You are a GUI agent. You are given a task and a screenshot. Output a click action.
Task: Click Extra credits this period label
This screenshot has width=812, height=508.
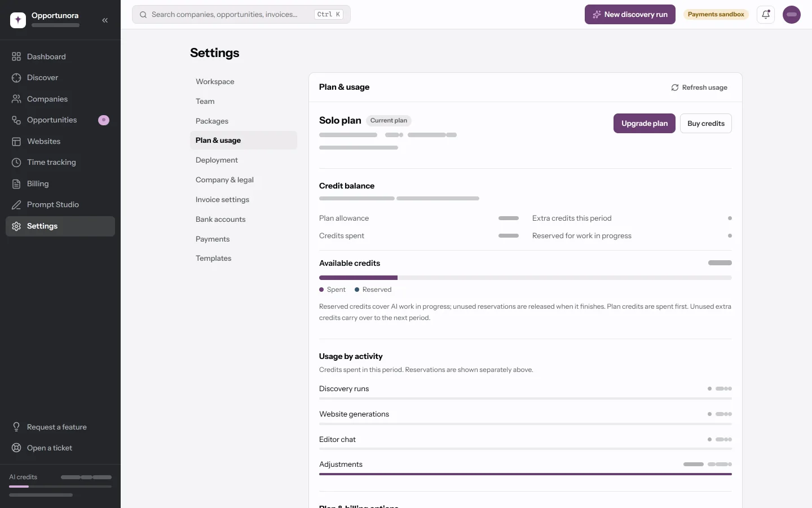click(572, 218)
